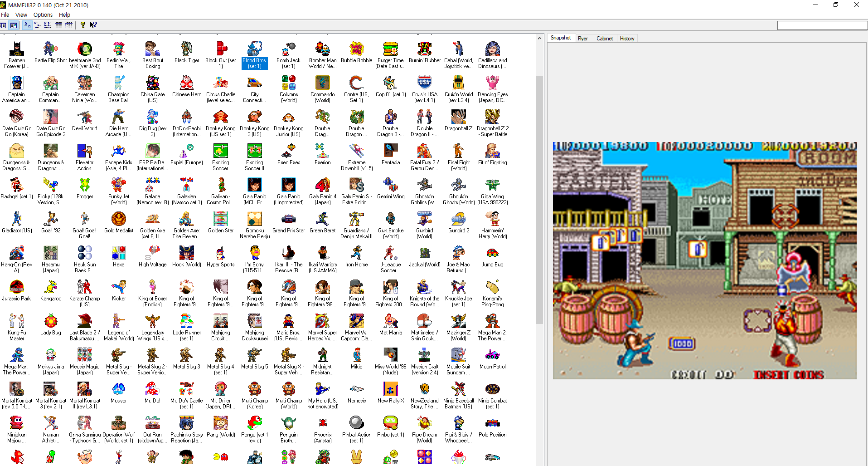Switch to the Flyer tab
The height and width of the screenshot is (466, 868).
[x=583, y=39]
